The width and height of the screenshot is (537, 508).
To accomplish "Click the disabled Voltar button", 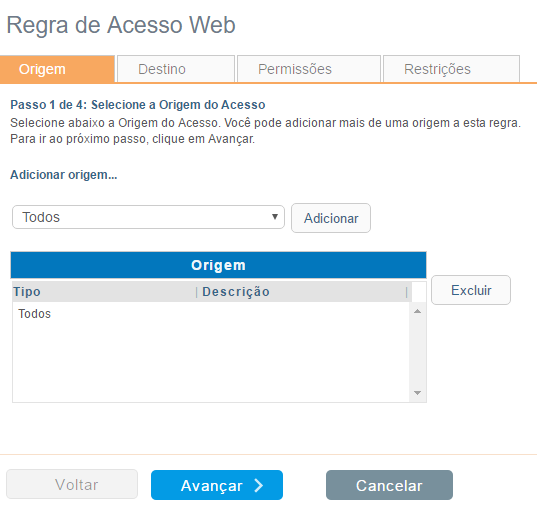I will click(72, 484).
